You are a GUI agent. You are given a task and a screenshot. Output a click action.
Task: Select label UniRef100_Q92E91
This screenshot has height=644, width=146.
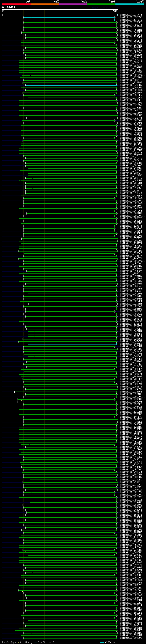(131, 309)
